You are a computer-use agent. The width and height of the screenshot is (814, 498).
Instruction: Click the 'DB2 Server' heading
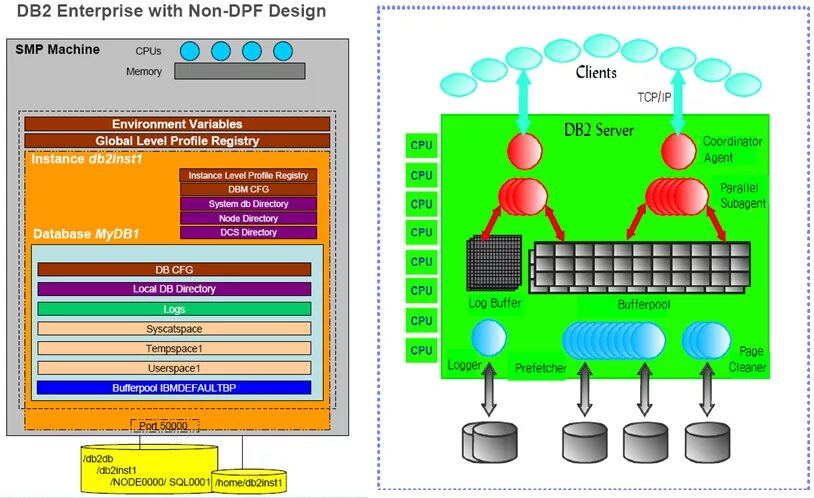click(599, 130)
